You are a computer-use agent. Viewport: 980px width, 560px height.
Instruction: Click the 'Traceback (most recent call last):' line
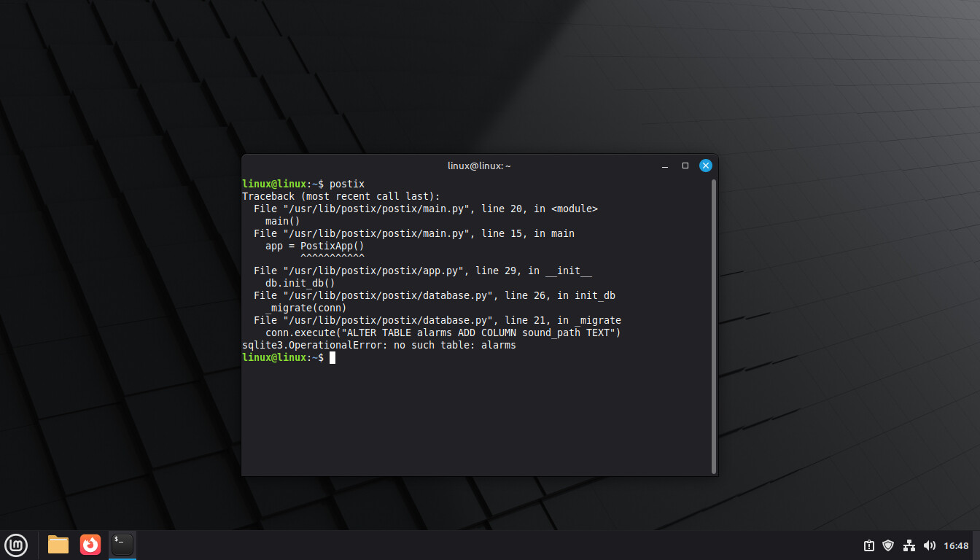(x=341, y=196)
